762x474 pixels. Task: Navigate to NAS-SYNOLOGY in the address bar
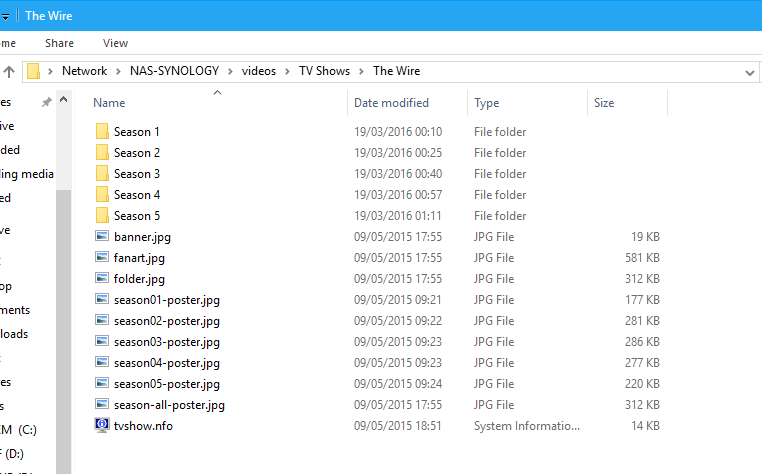click(174, 71)
